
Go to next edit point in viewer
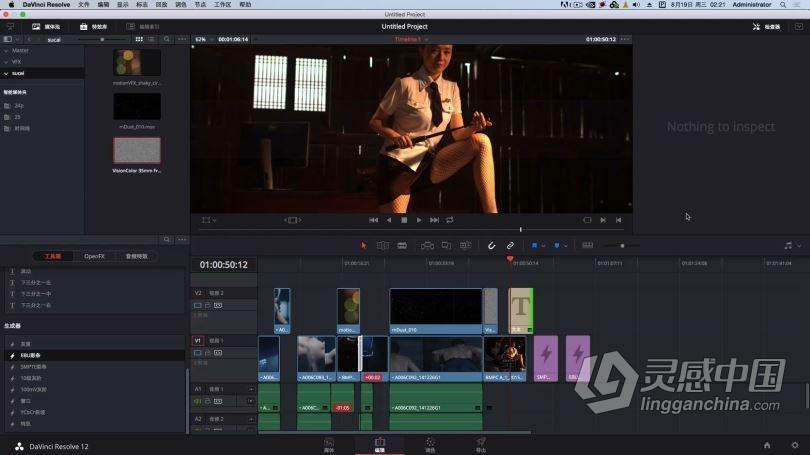point(603,220)
